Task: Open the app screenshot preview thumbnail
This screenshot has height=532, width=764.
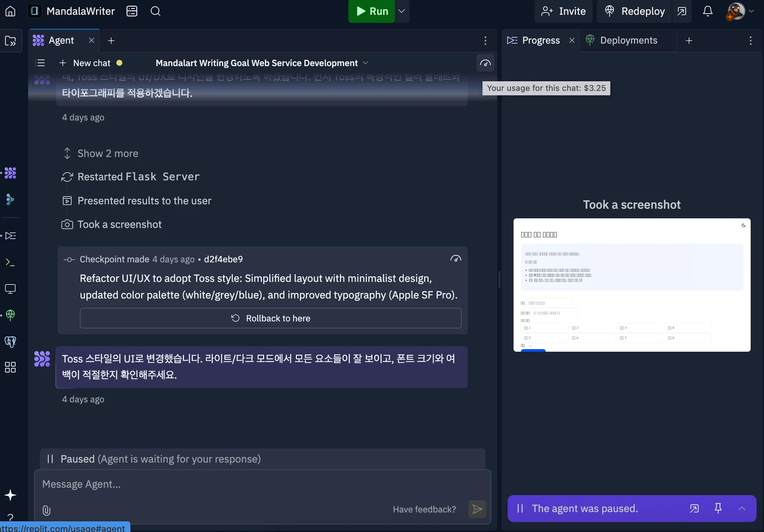Action: click(x=632, y=285)
